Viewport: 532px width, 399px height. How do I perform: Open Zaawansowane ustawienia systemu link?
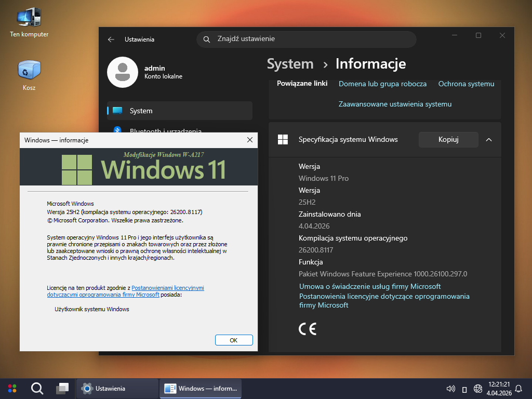tap(395, 104)
